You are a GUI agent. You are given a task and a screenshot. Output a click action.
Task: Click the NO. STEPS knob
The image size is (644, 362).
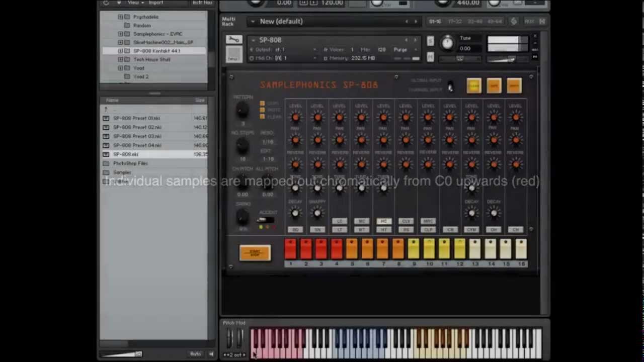pyautogui.click(x=242, y=145)
